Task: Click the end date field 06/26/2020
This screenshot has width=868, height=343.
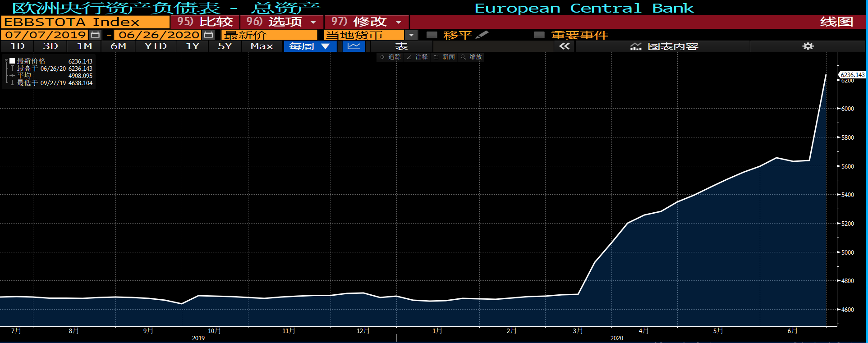Action: click(159, 35)
